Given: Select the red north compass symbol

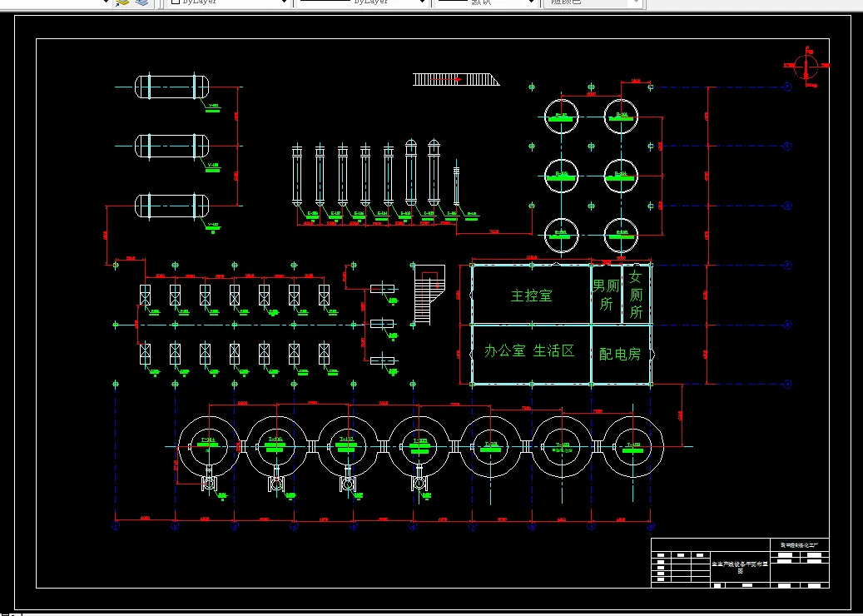Looking at the screenshot, I should 808,67.
